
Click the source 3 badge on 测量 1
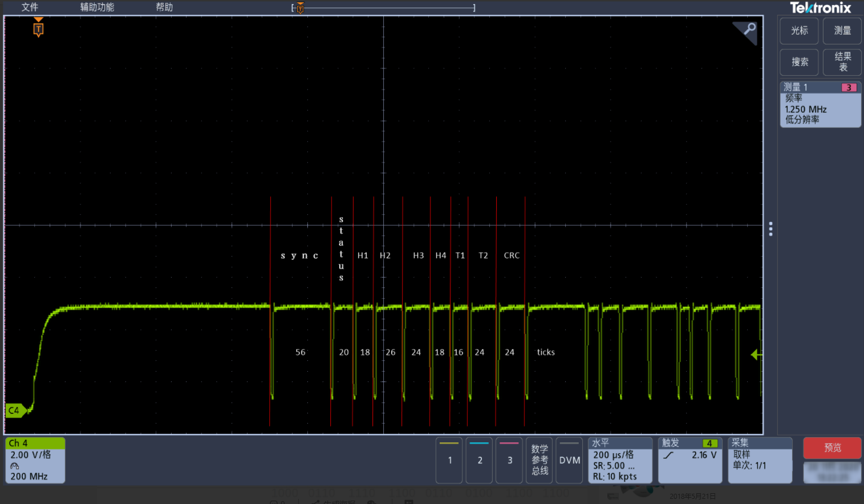(x=849, y=87)
